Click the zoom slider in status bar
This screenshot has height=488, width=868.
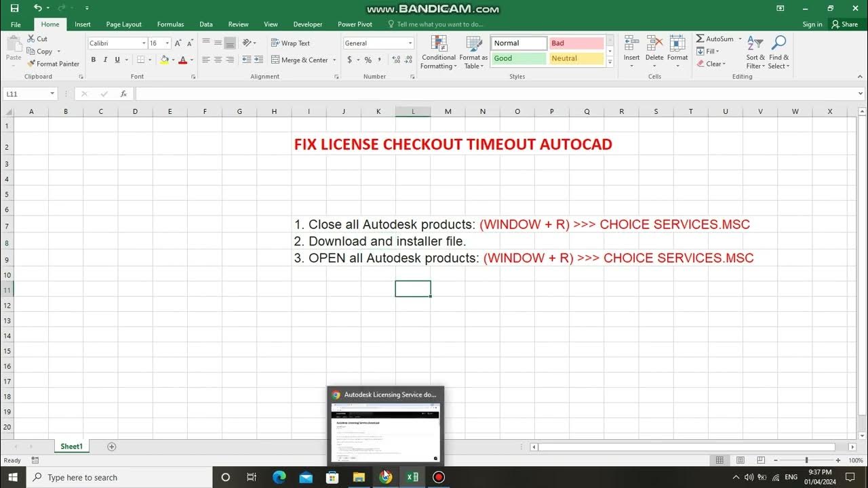(x=806, y=460)
